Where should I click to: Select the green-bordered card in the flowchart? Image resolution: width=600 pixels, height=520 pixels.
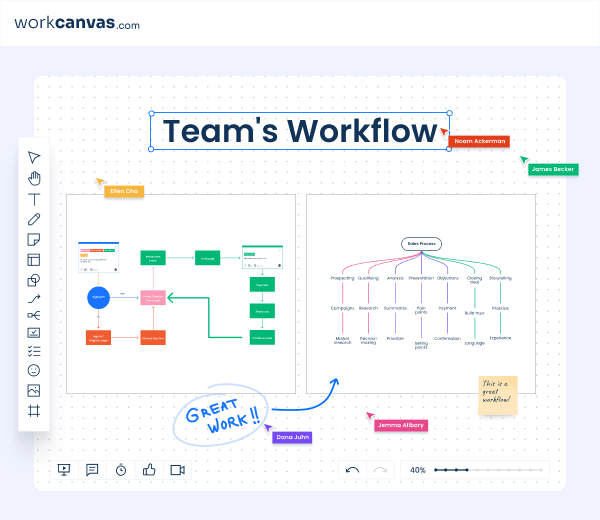click(262, 257)
